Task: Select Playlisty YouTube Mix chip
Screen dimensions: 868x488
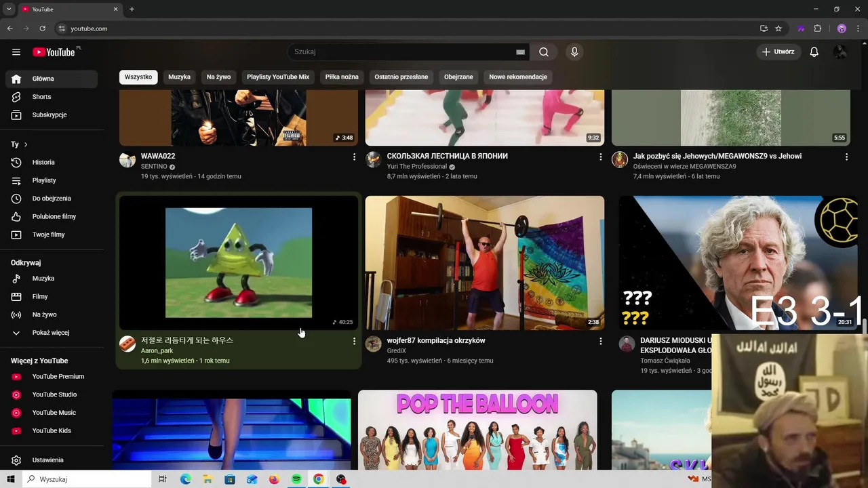Action: (278, 77)
